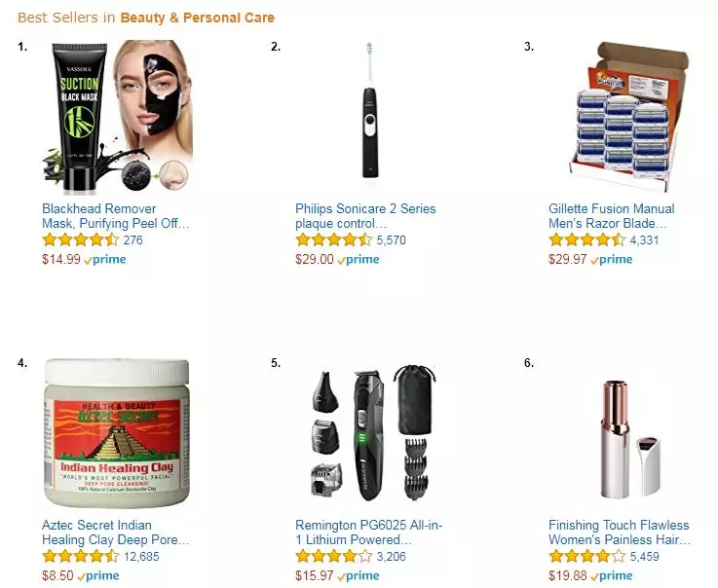Open the Gillette Fusion Manual Razor title link
This screenshot has height=588, width=718.
611,216
